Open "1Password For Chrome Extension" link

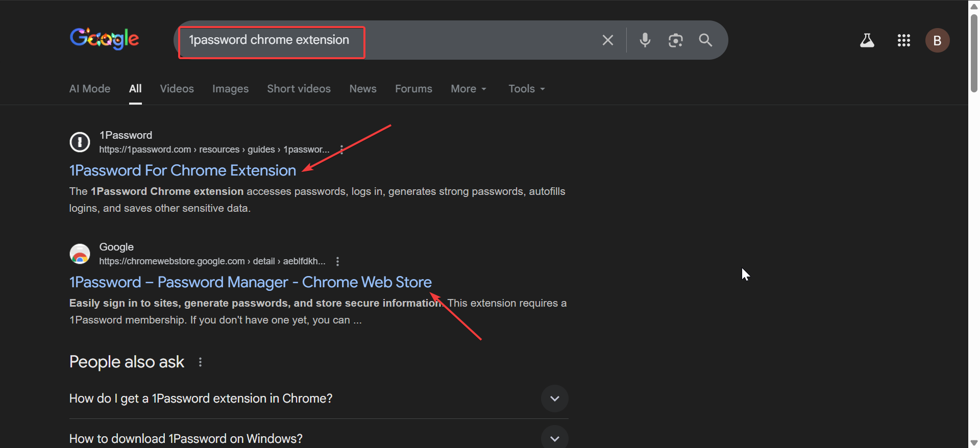[x=182, y=170]
